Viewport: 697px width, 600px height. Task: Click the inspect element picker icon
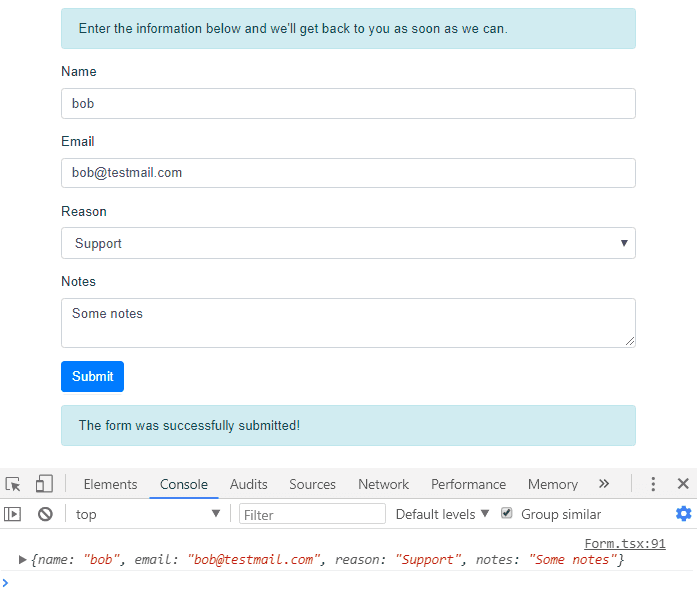point(13,484)
